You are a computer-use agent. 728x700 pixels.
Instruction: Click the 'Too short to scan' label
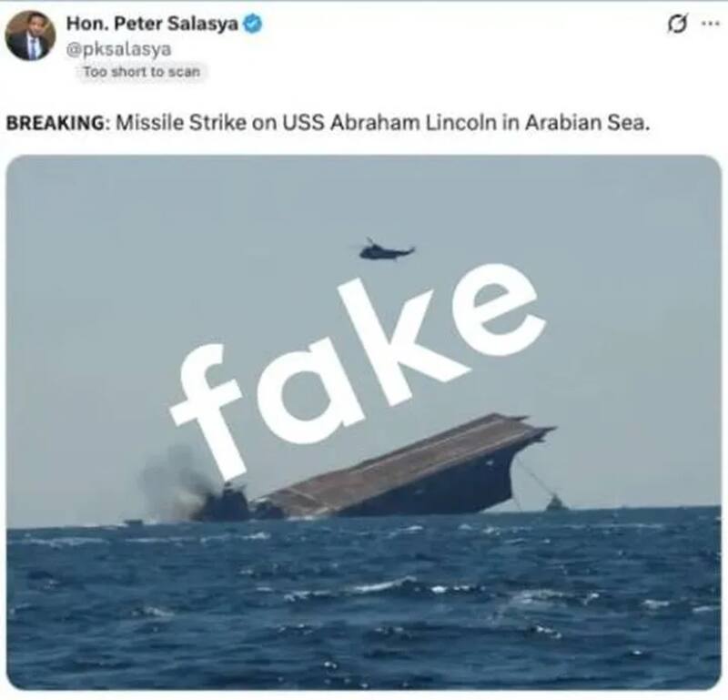[142, 72]
